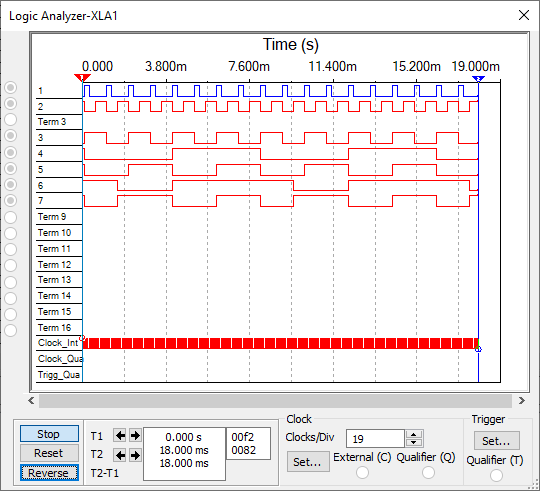Click the terminal circle for Term 16
540x491 pixels.
click(11, 330)
